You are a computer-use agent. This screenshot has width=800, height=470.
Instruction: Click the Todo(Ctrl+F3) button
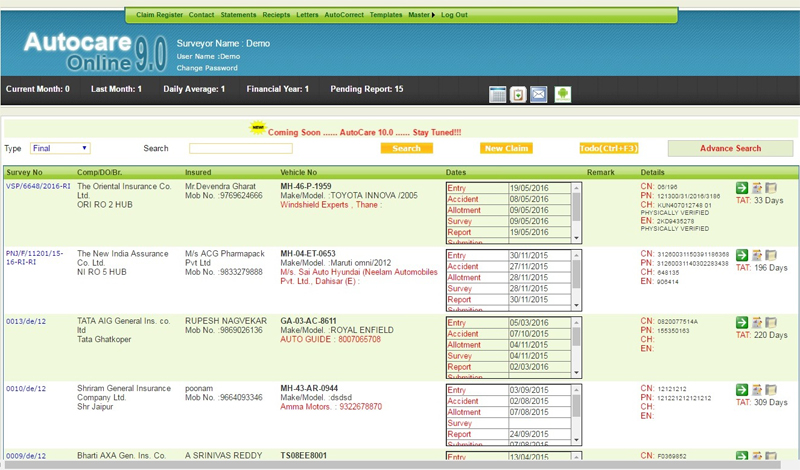coord(609,149)
